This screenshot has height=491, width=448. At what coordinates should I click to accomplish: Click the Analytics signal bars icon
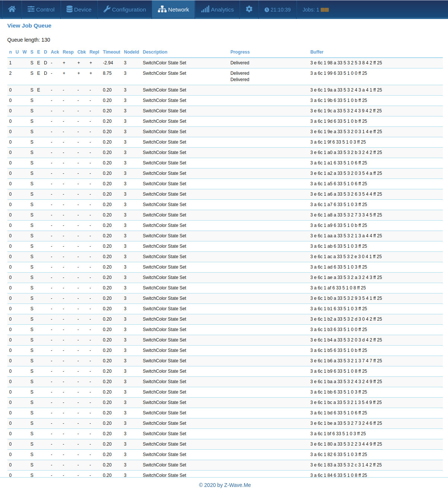coord(205,9)
